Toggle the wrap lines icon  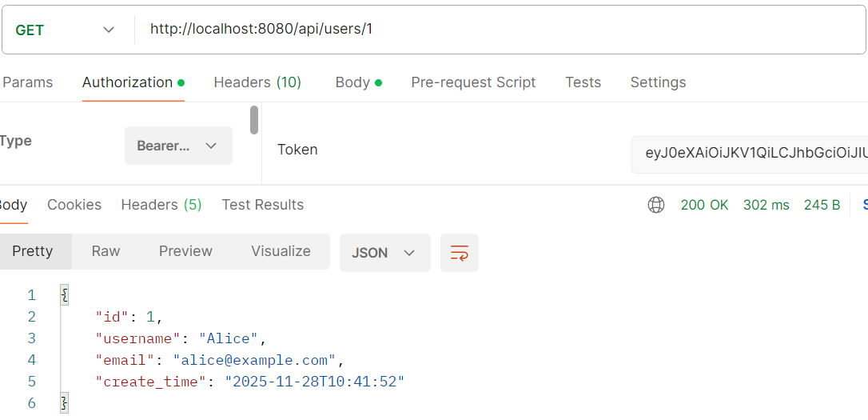(x=460, y=253)
